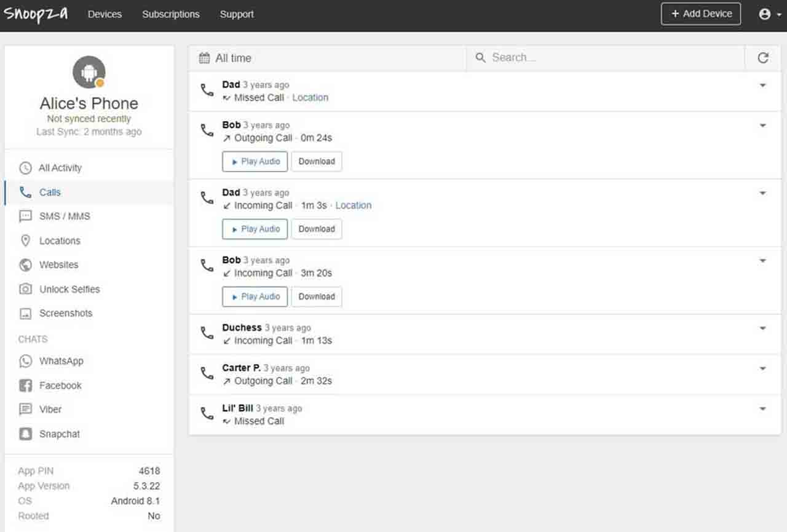Open the All time date filter
Screen dimensions: 787x532
click(x=226, y=58)
